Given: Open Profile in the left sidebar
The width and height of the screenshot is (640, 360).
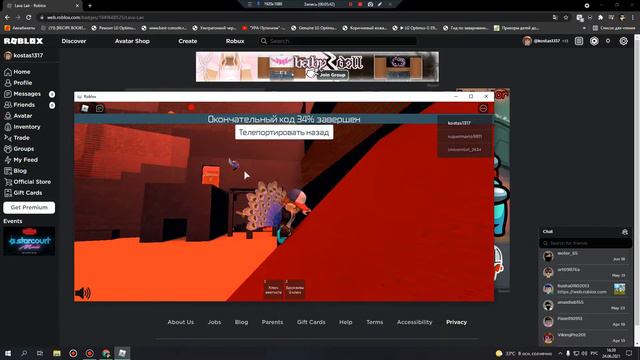Looking at the screenshot, I should click(x=18, y=83).
